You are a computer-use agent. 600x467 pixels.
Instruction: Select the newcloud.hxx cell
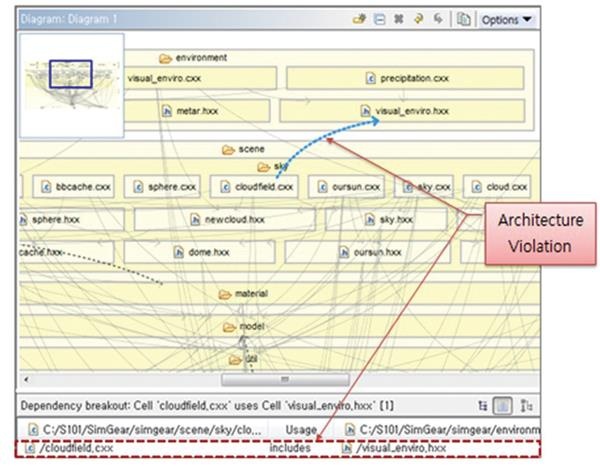click(225, 220)
